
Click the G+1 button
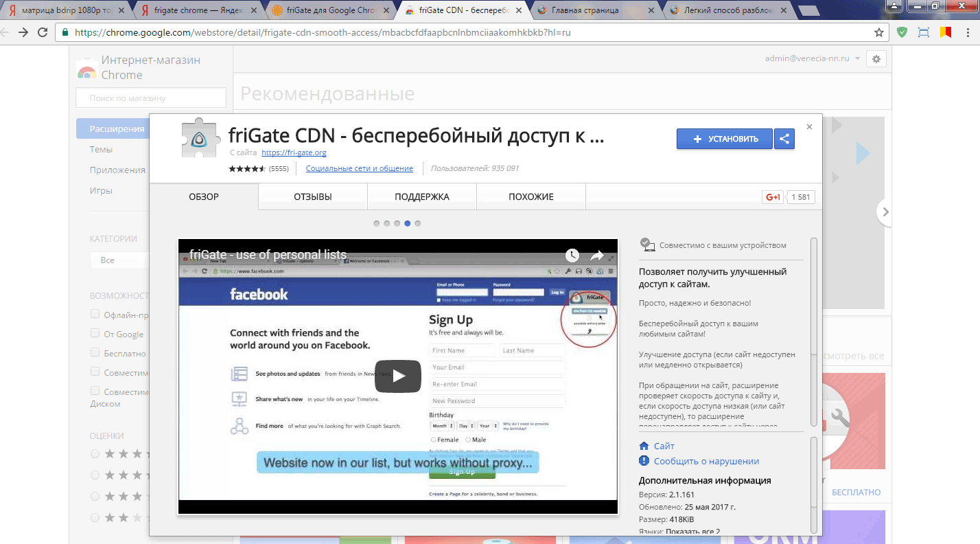pyautogui.click(x=773, y=197)
